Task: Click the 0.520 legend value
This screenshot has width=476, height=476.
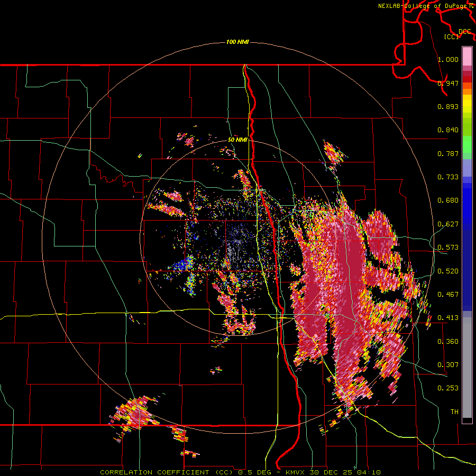Action: coord(448,271)
